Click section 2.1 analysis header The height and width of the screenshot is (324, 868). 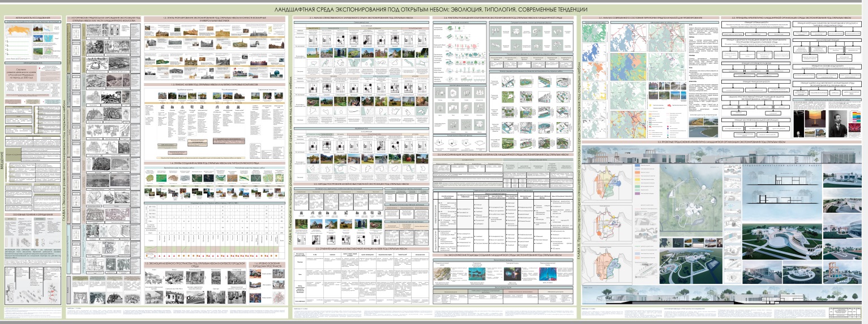361,19
